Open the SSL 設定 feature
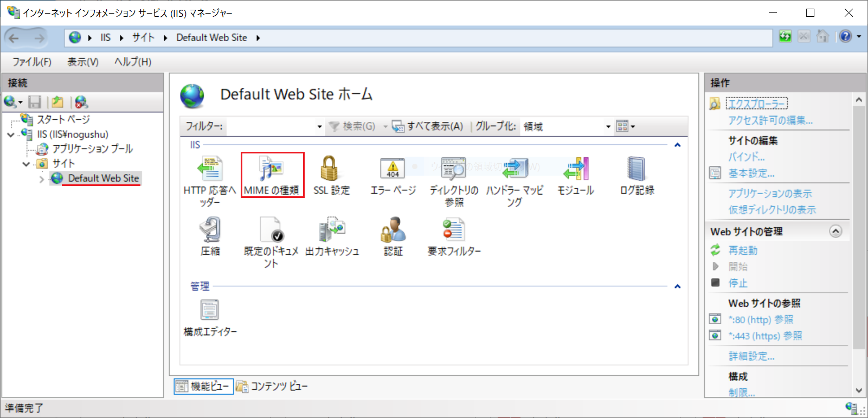The width and height of the screenshot is (868, 418). [x=331, y=176]
